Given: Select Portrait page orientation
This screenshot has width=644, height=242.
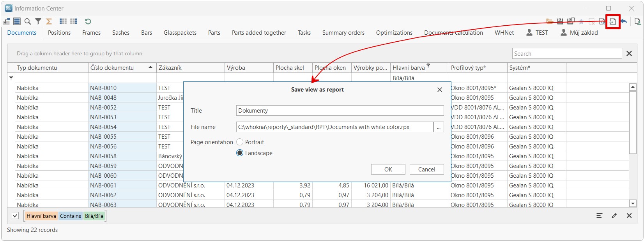Looking at the screenshot, I should click(240, 142).
